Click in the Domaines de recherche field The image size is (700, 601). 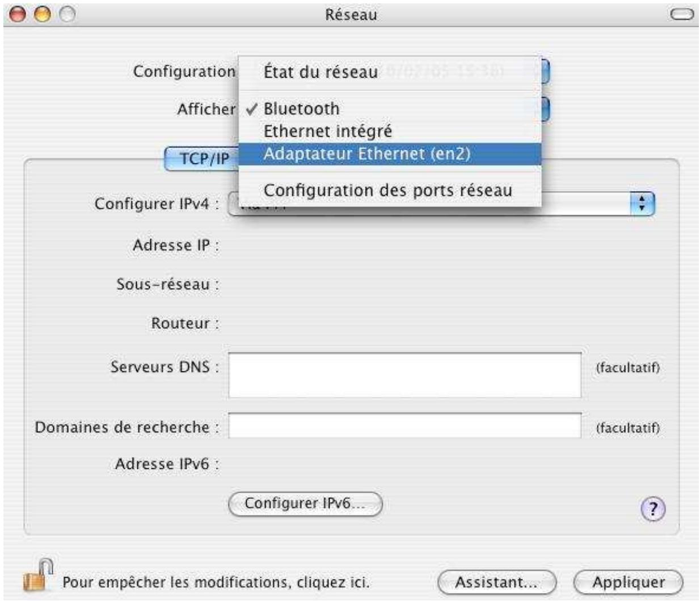coord(405,426)
